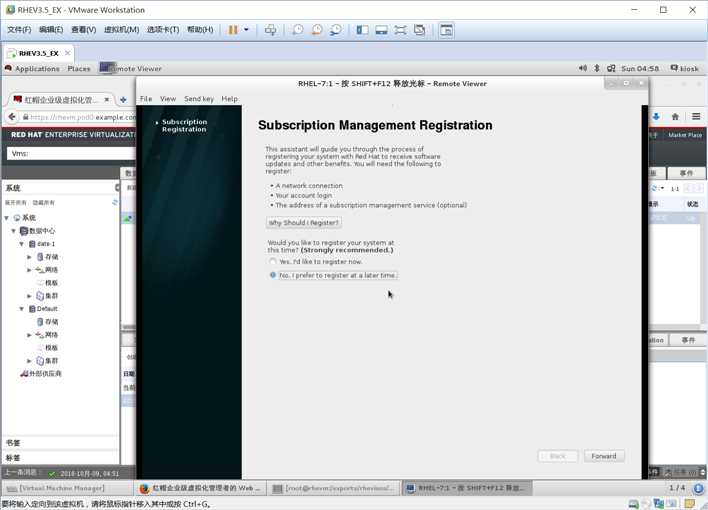Open the kiosk user menu
This screenshot has width=708, height=510.
pos(685,68)
